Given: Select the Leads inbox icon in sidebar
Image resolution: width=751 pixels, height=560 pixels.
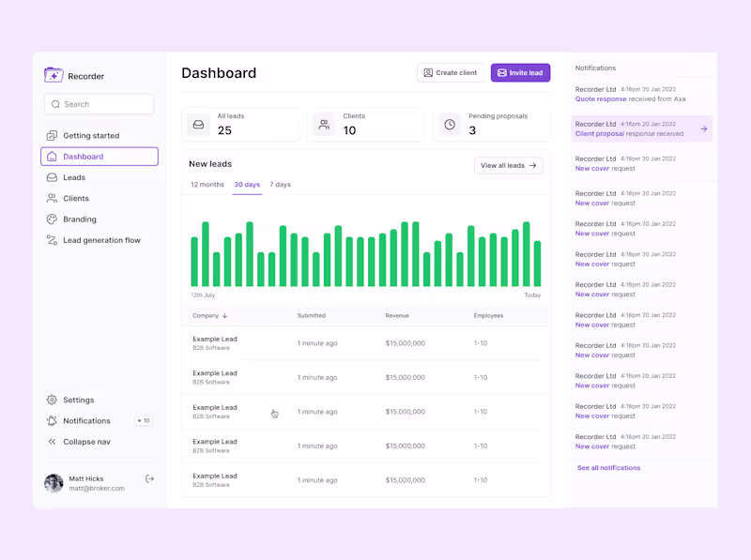Looking at the screenshot, I should 51,177.
